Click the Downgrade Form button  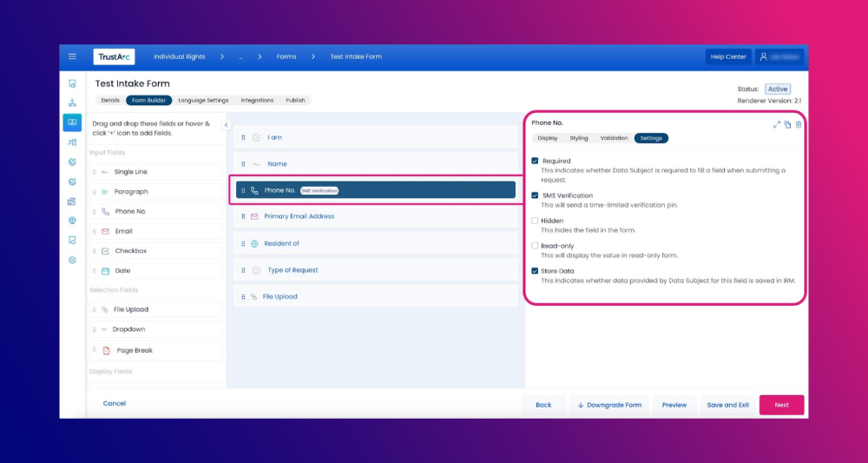point(609,405)
